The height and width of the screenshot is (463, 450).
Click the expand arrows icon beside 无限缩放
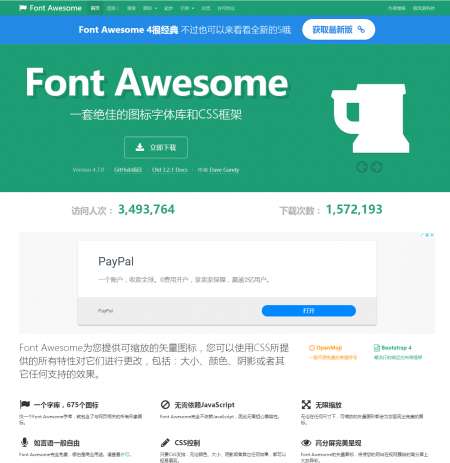point(306,405)
